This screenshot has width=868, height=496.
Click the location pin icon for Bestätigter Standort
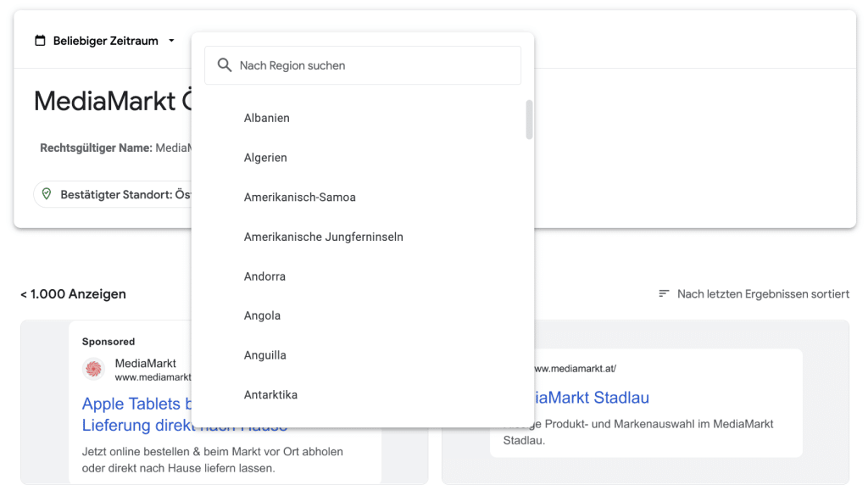tap(47, 194)
